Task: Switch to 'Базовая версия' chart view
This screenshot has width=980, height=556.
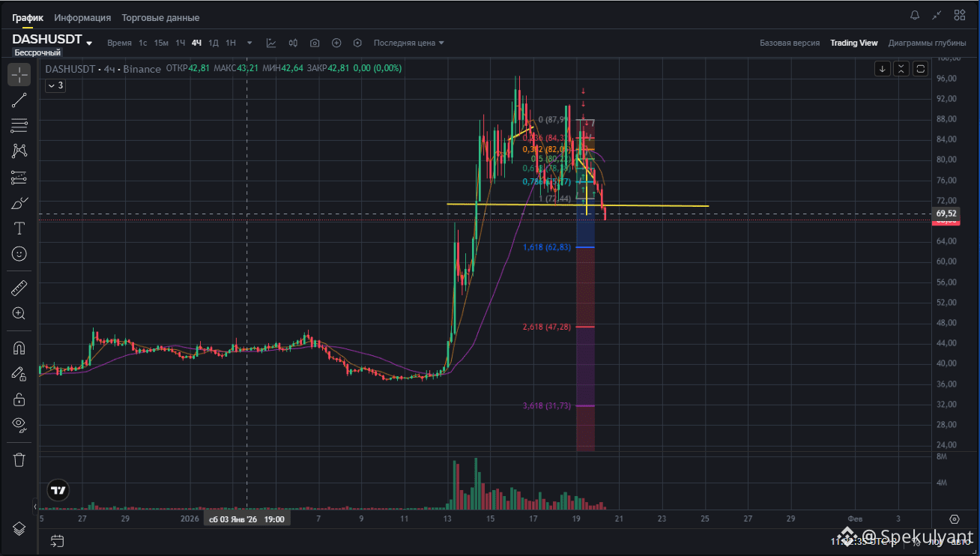Action: (790, 43)
